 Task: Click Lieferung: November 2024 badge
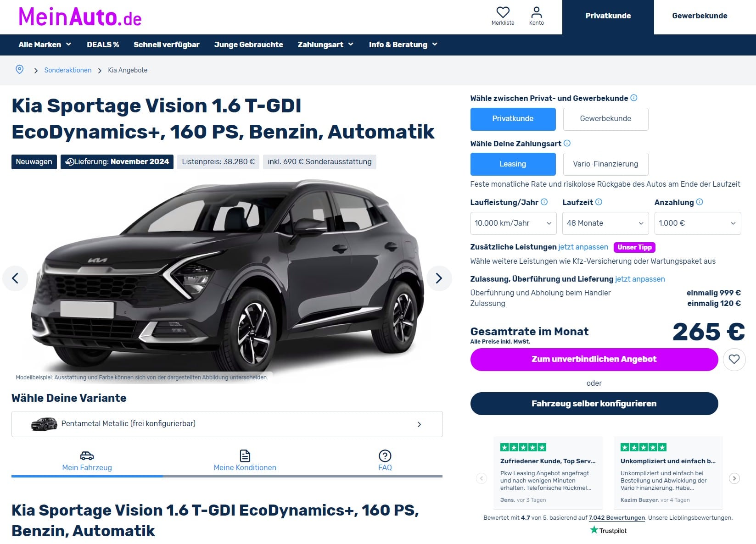pyautogui.click(x=117, y=162)
